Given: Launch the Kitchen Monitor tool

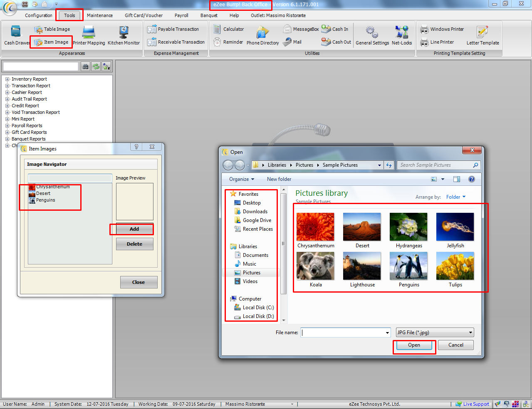Looking at the screenshot, I should pyautogui.click(x=124, y=35).
